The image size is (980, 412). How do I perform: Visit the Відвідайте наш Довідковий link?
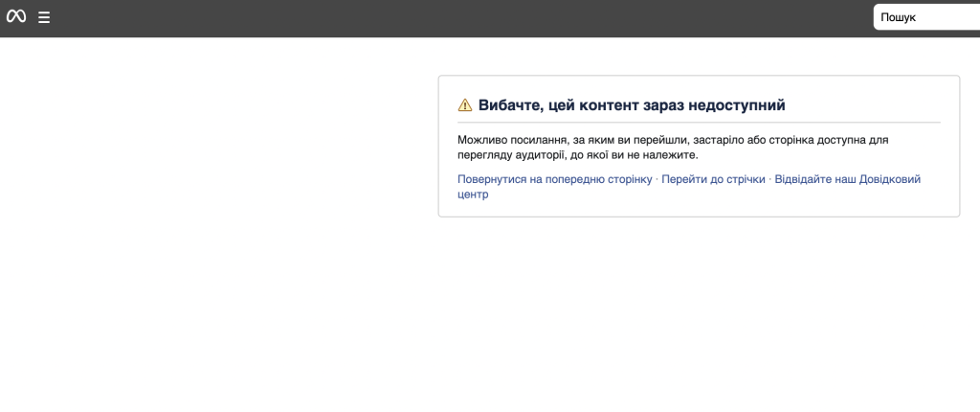(847, 179)
